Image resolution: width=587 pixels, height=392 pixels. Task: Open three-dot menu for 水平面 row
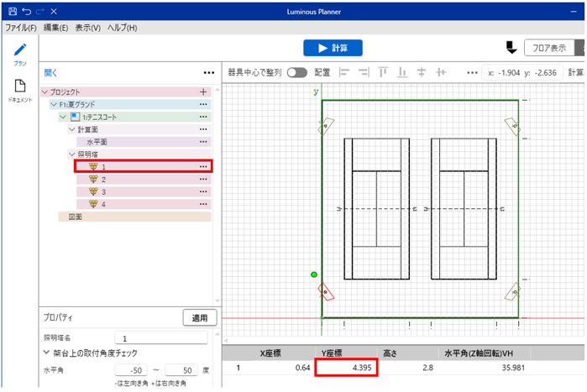tap(202, 142)
